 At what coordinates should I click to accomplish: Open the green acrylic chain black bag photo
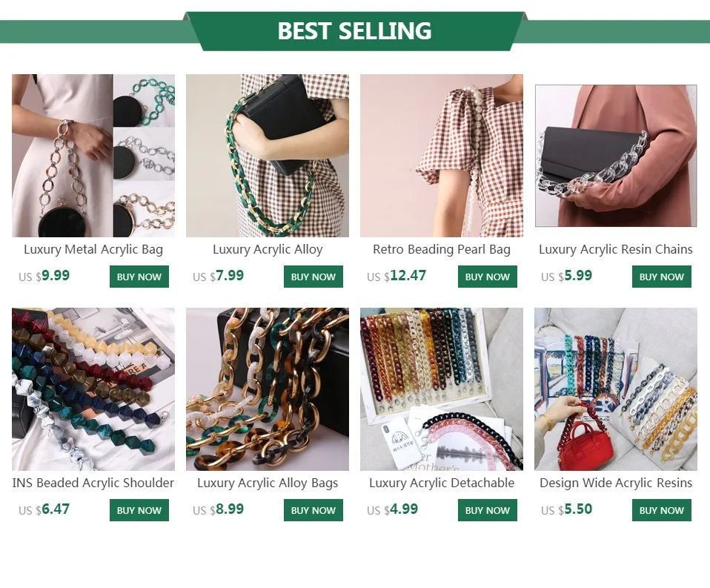coord(268,156)
